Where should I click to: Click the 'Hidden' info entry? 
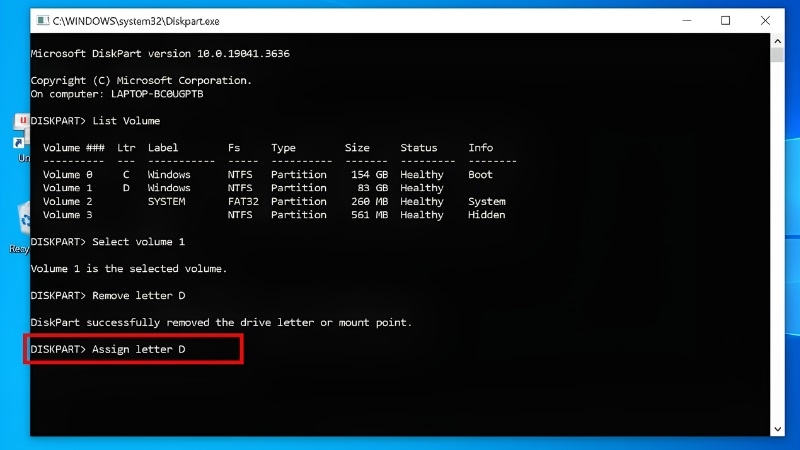(x=487, y=215)
